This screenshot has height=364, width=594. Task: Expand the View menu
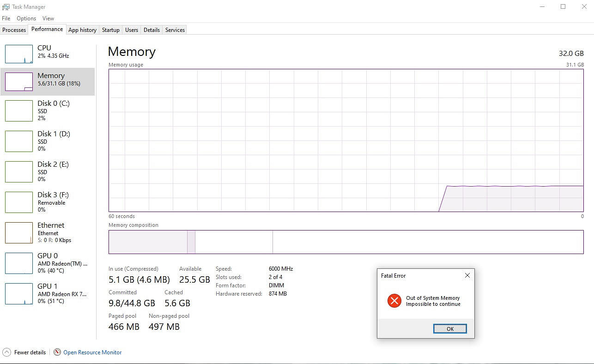[x=48, y=18]
